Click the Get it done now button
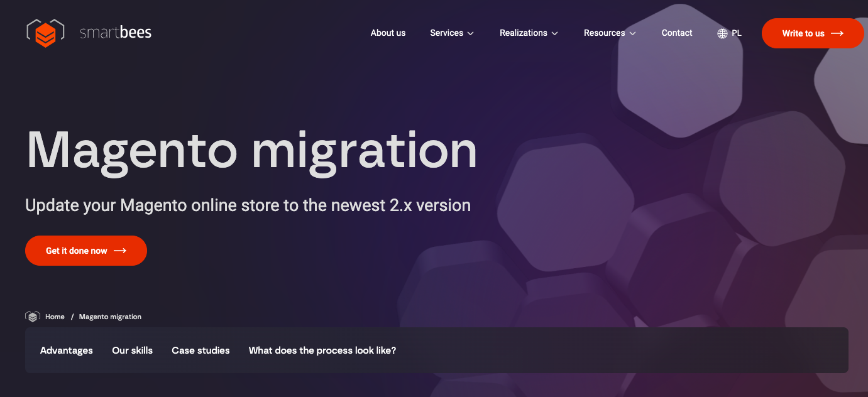The height and width of the screenshot is (397, 868). pos(86,251)
